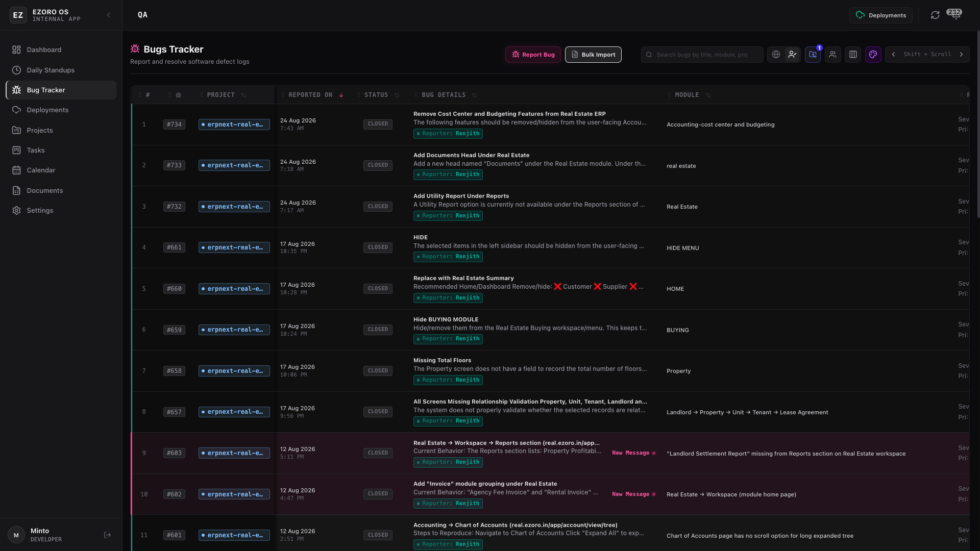Open Documents in the sidebar

tap(61, 190)
